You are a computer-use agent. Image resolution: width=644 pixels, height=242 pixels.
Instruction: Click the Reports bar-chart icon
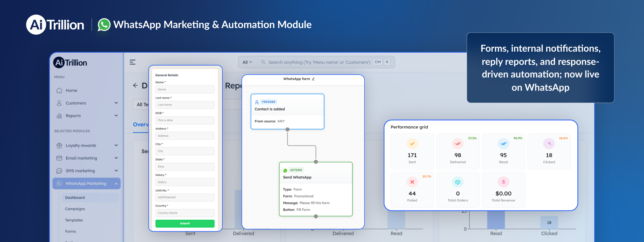tap(59, 116)
